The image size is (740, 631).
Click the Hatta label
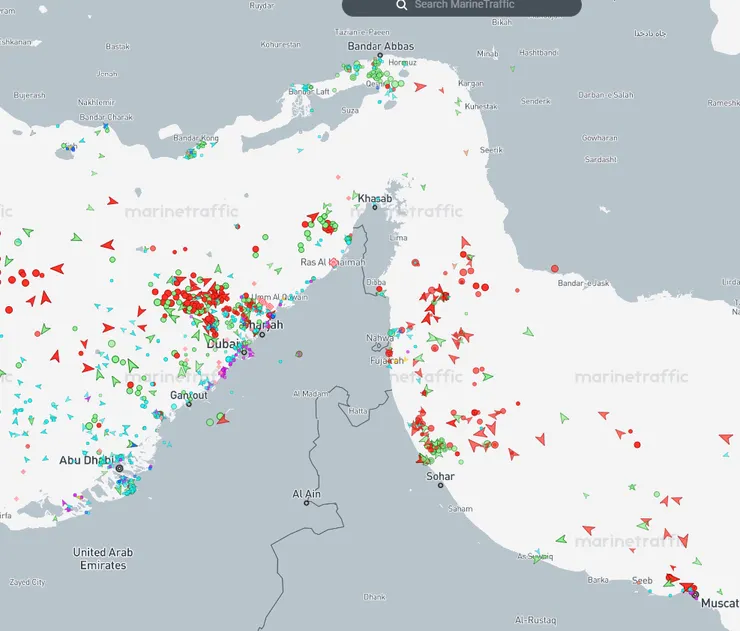tap(358, 411)
